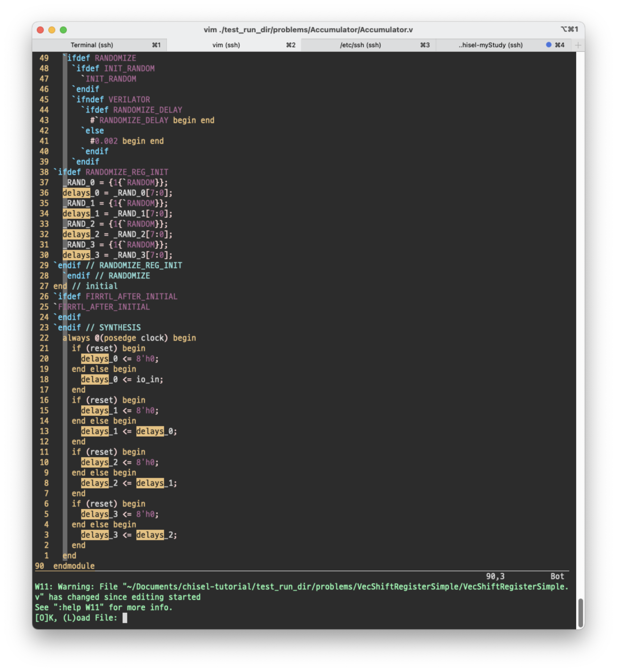
Task: Click the 'Bot' scroll position indicator
Action: pyautogui.click(x=557, y=576)
